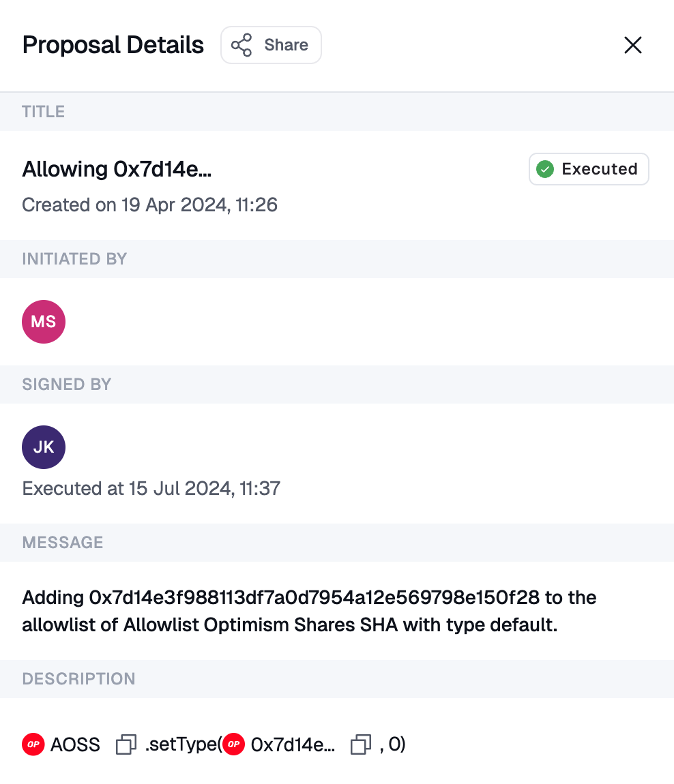The width and height of the screenshot is (674, 784).
Task: Click the "Created on 19 Apr 2024" timestamp
Action: (x=149, y=205)
